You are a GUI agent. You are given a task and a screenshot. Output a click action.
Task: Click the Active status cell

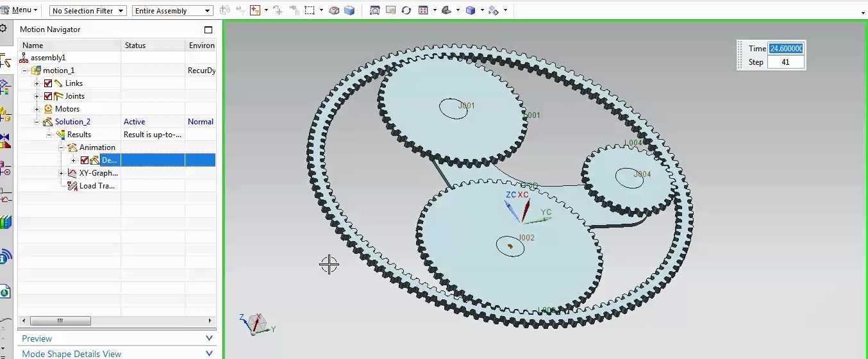point(135,122)
